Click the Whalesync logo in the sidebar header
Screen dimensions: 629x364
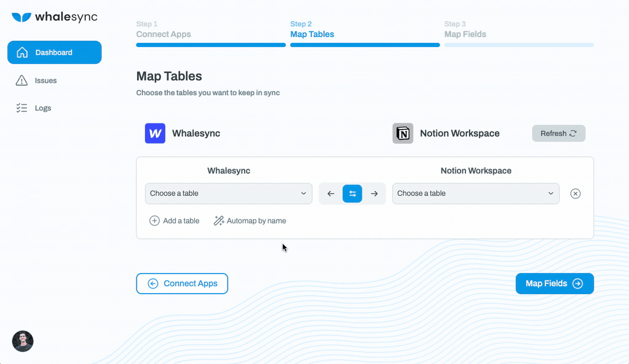(x=54, y=16)
